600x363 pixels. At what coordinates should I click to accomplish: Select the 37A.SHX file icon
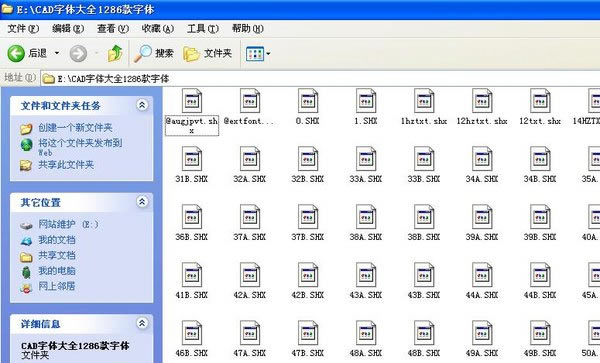(250, 217)
